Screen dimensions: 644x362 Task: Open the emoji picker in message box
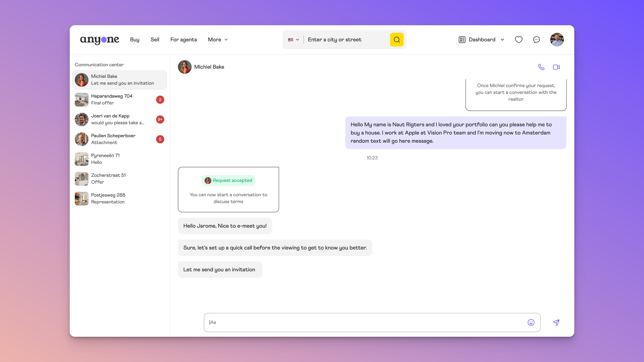[x=531, y=322]
